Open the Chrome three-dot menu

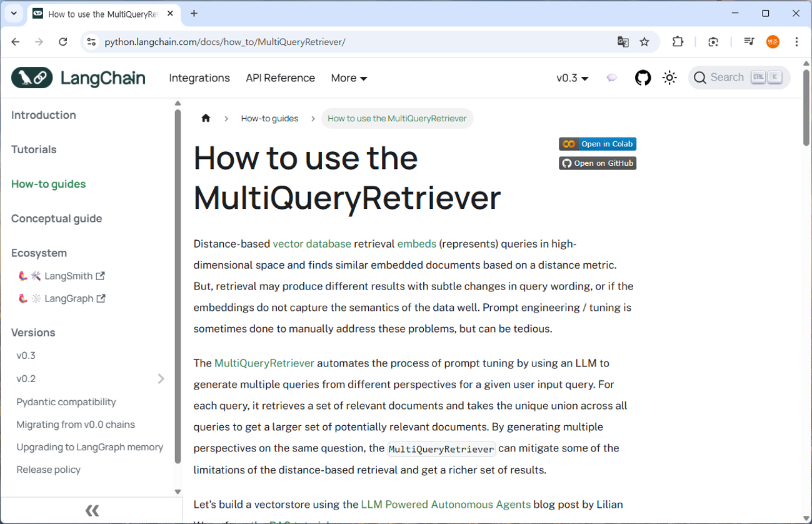[796, 42]
